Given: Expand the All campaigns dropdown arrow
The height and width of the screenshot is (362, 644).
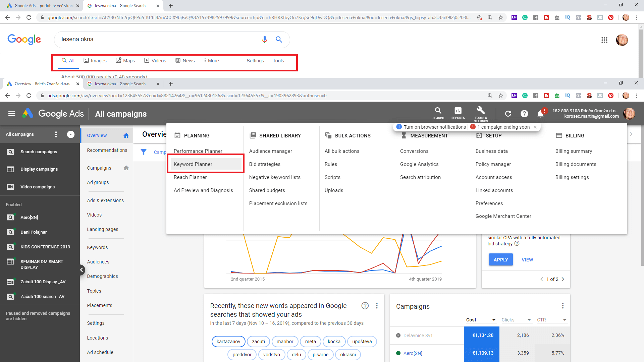Looking at the screenshot, I should [71, 134].
